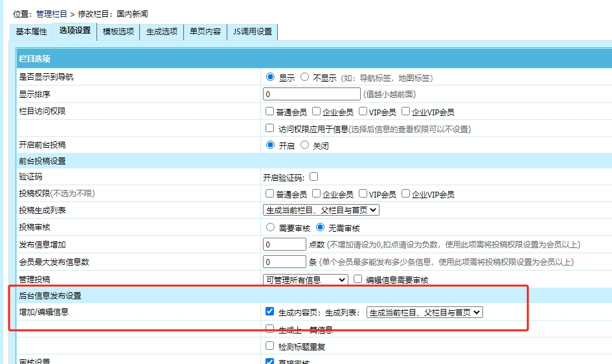This screenshot has width=612, height=364.
Task: Open the 模板选项 tab
Action: (x=118, y=32)
